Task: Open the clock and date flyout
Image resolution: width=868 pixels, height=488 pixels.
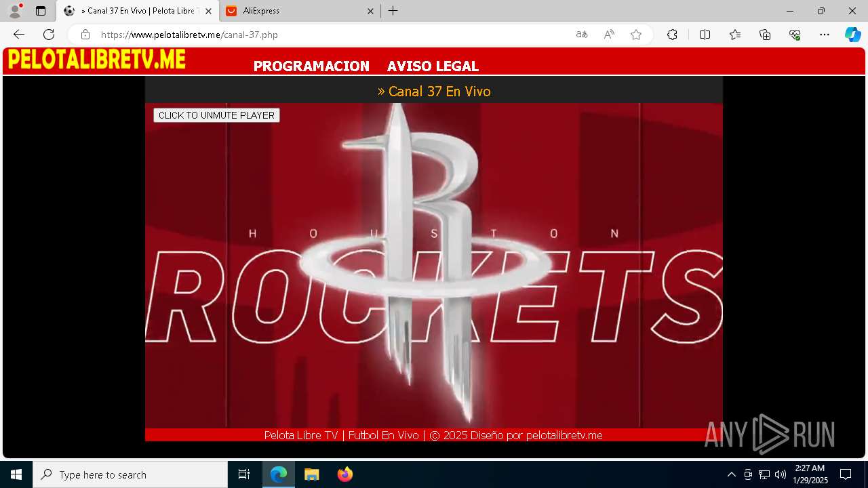Action: click(x=810, y=474)
